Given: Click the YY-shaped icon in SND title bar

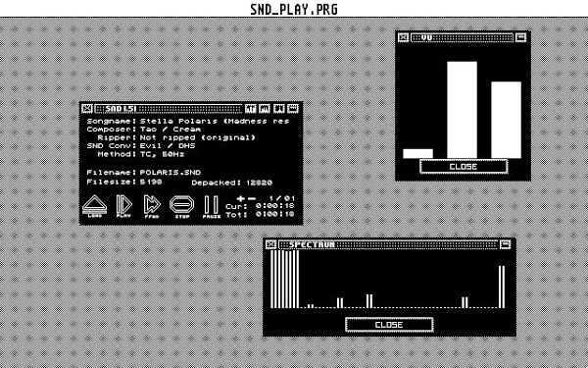Looking at the screenshot, I should pos(251,109).
